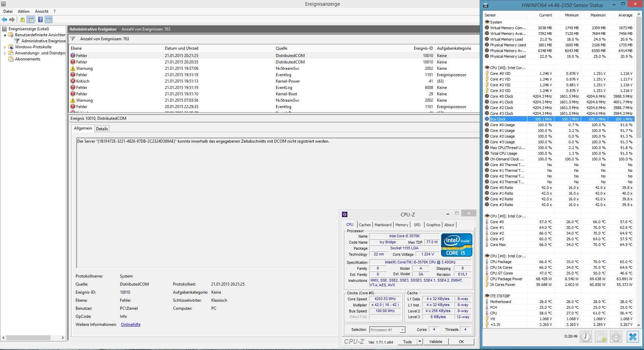This screenshot has width=644, height=350.
Task: Select the Kernel-Boot event row
Action: 274,94
